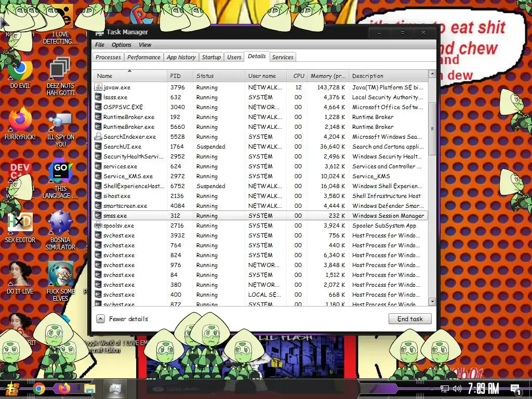Open the File menu in Task Manager
The height and width of the screenshot is (399, 532).
(x=99, y=45)
